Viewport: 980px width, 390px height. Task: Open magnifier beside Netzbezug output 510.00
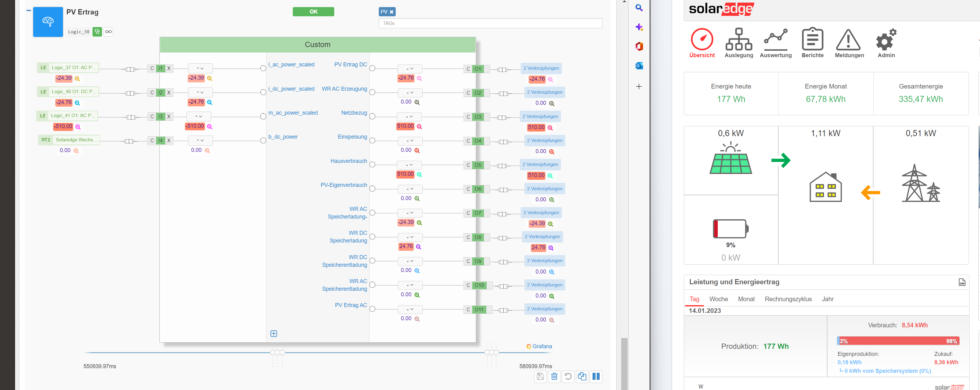click(419, 126)
